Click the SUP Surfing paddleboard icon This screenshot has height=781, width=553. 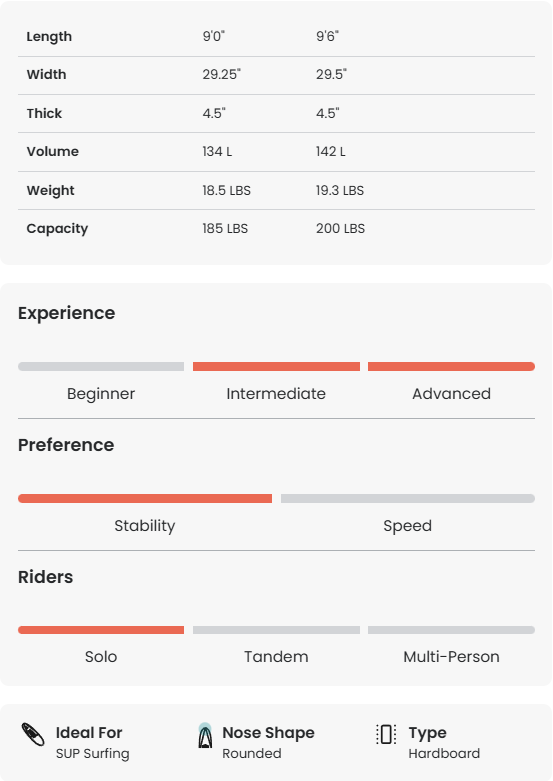click(x=33, y=735)
